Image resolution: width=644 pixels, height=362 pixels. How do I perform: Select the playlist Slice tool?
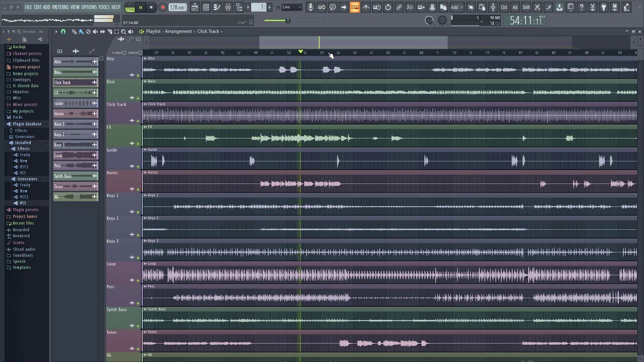click(109, 32)
